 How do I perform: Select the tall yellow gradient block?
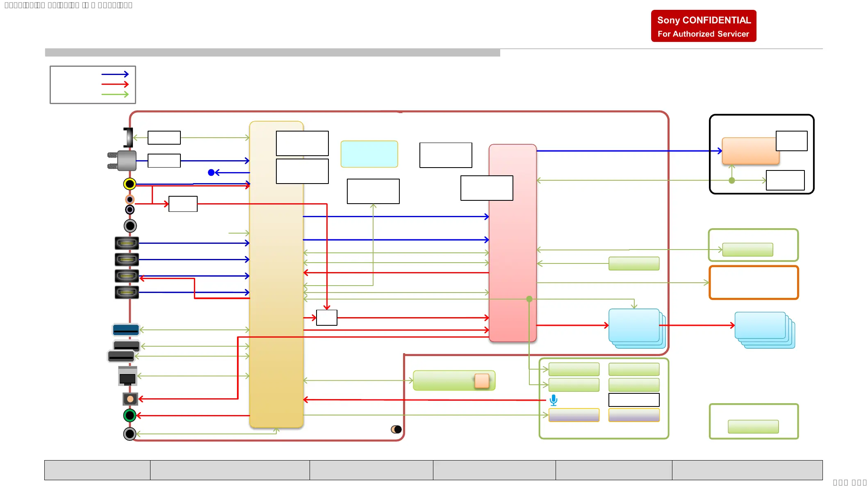276,275
